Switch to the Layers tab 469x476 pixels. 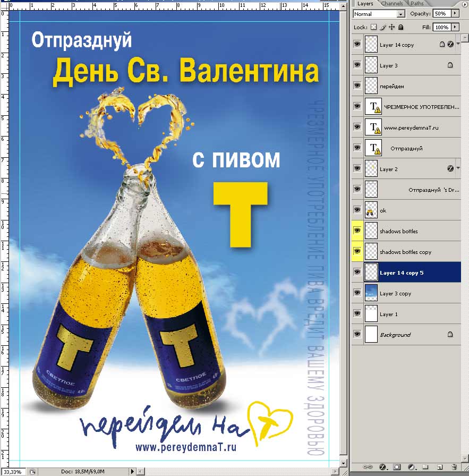click(365, 4)
